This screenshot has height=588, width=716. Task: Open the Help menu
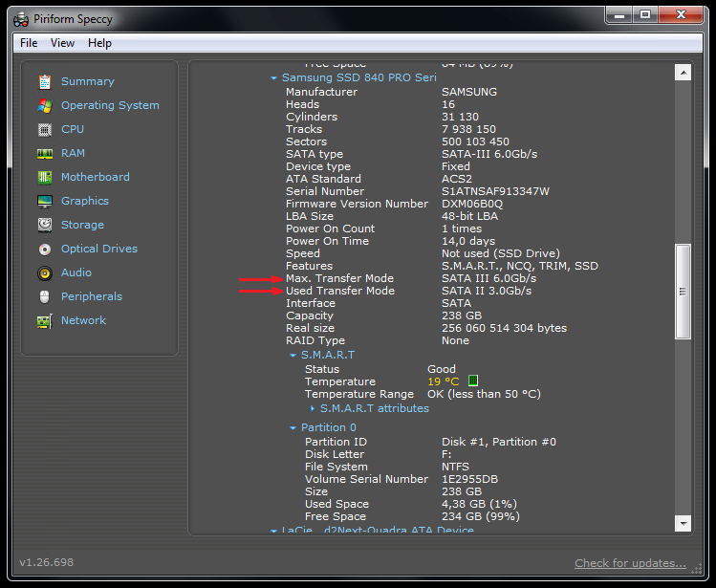click(99, 43)
